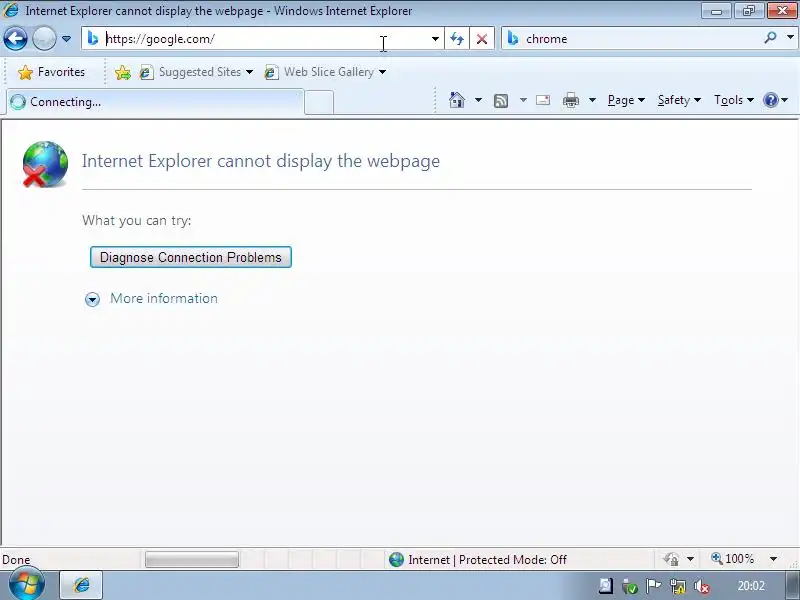Open the recent pages dropdown arrow
This screenshot has width=800, height=600.
66,39
